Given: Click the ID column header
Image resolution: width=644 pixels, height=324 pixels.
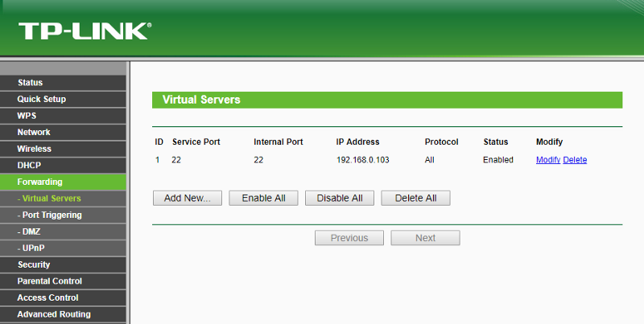Looking at the screenshot, I should click(x=159, y=142).
